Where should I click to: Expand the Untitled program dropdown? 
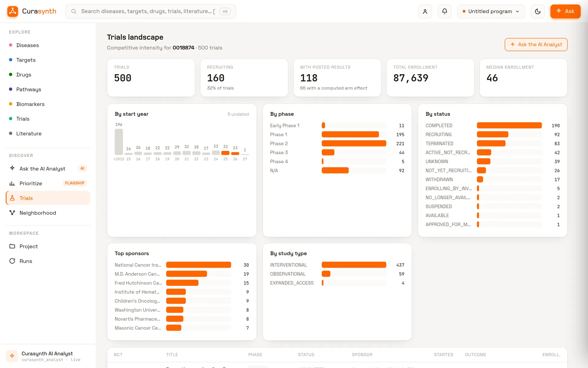click(x=491, y=11)
